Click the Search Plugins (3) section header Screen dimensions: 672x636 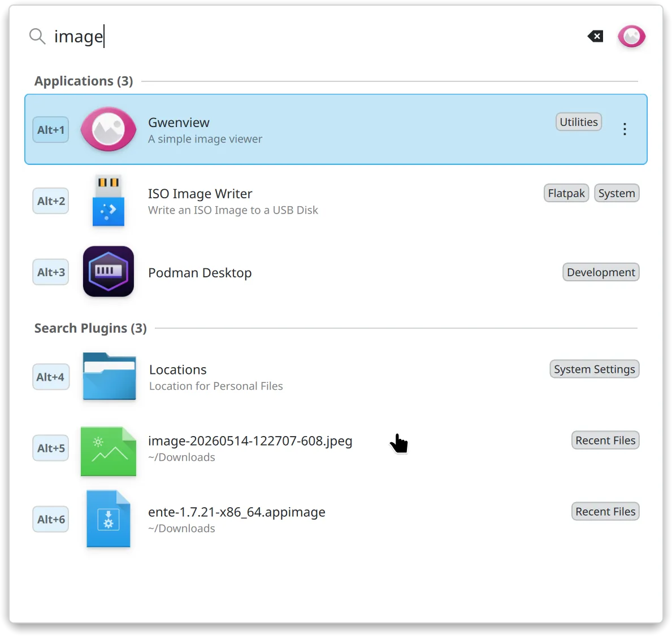(x=90, y=328)
